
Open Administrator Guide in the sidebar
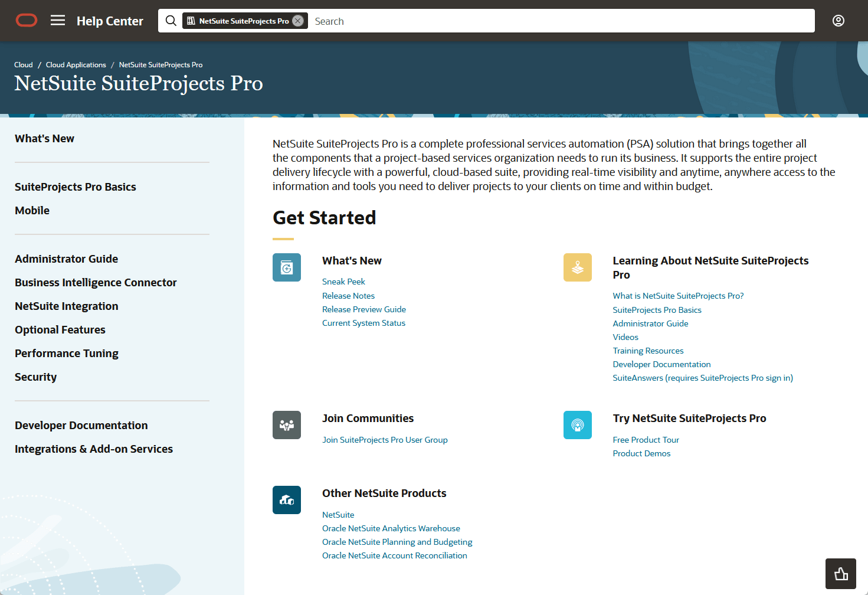click(x=67, y=259)
